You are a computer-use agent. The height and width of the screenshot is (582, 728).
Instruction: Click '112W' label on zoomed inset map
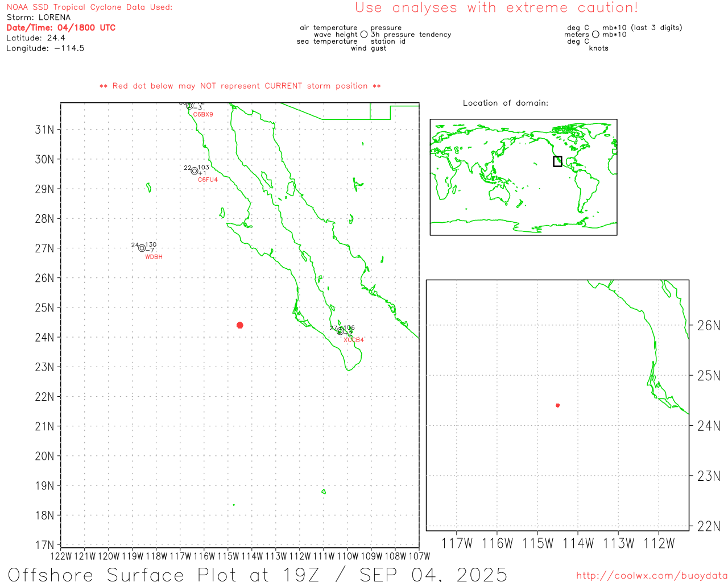click(659, 543)
